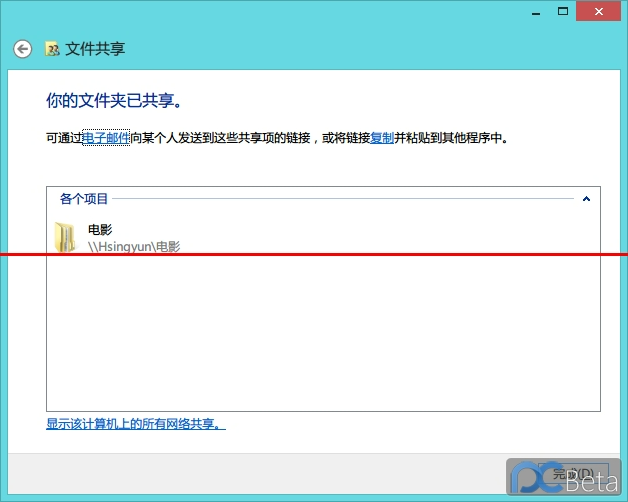Select the 电影 item name
The height and width of the screenshot is (502, 628).
coord(100,230)
